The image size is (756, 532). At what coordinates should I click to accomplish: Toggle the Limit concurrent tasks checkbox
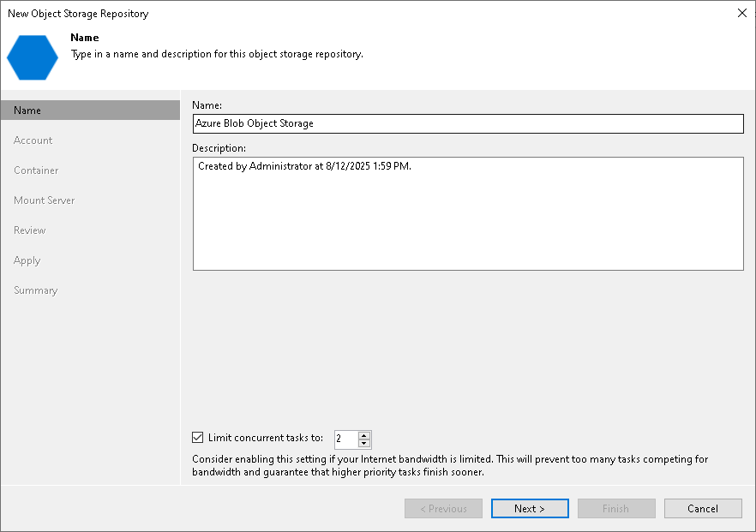198,438
